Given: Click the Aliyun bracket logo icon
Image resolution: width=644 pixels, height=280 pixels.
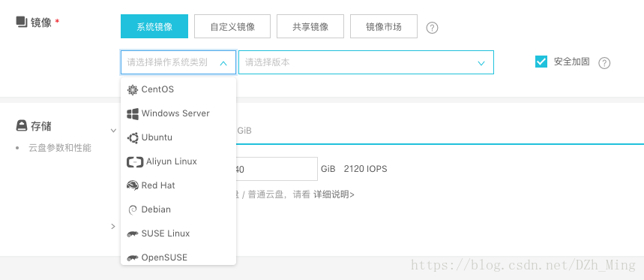Looking at the screenshot, I should pos(135,162).
